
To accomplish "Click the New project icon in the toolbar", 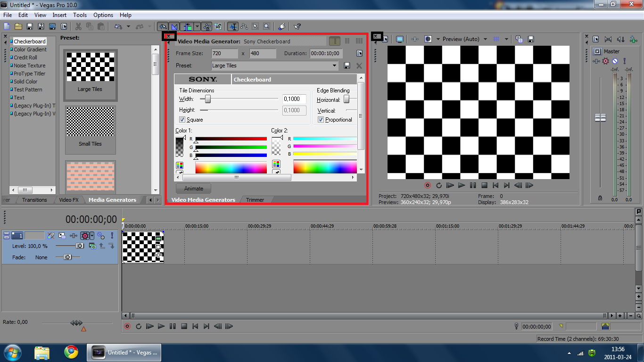I will pyautogui.click(x=7, y=26).
